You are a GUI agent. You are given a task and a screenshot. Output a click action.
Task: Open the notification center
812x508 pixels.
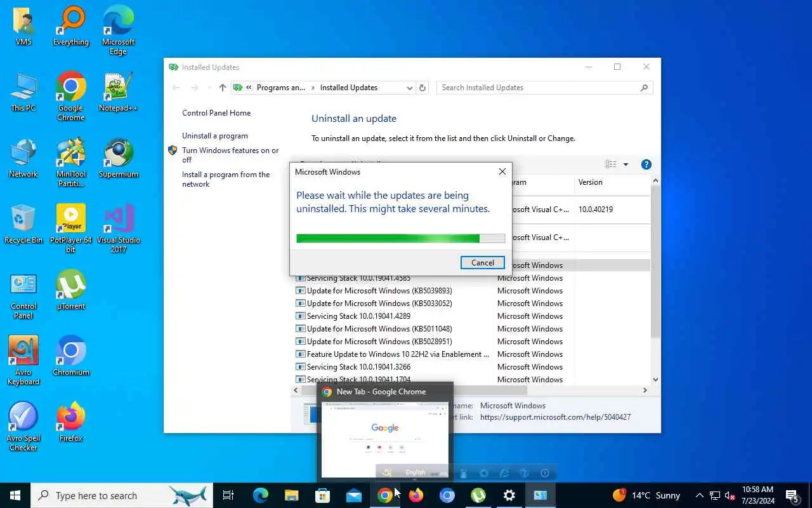tap(792, 495)
